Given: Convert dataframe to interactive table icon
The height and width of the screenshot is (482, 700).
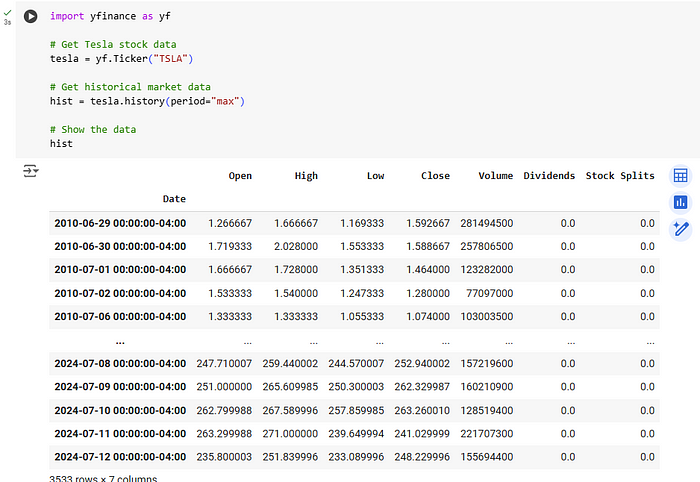Looking at the screenshot, I should 680,175.
